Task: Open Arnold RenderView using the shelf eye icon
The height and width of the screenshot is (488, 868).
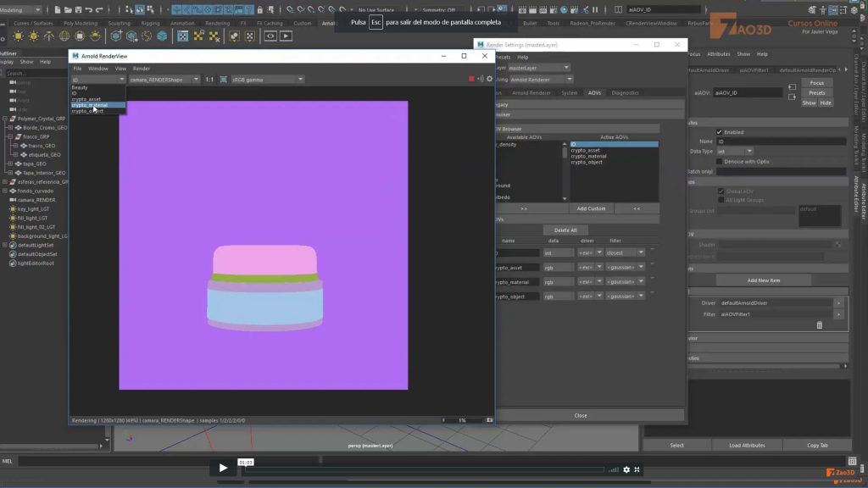Action: point(271,36)
